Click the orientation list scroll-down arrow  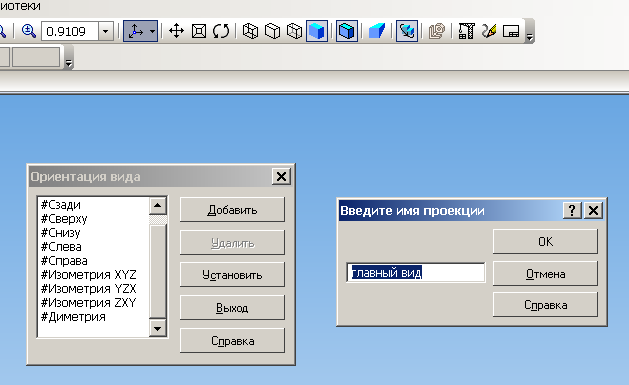pyautogui.click(x=158, y=328)
